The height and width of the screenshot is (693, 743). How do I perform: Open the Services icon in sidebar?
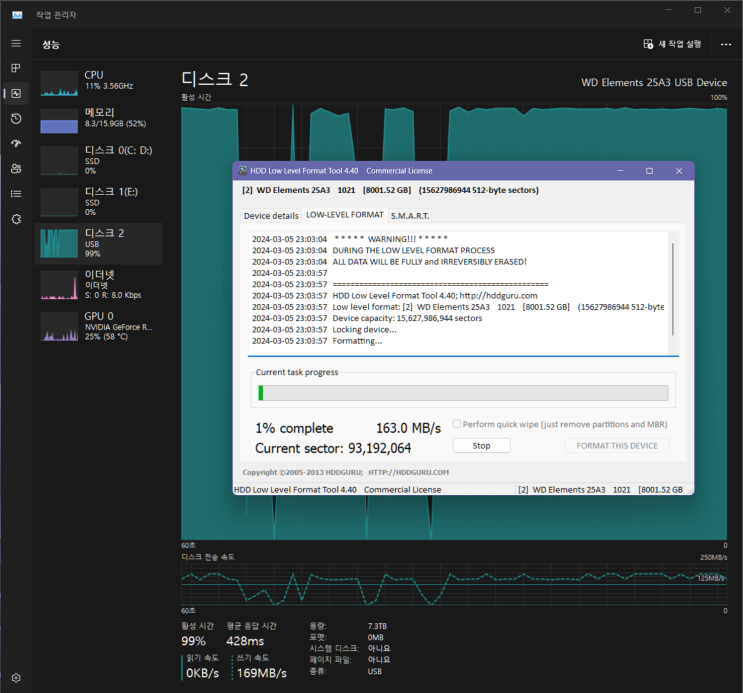click(x=16, y=219)
